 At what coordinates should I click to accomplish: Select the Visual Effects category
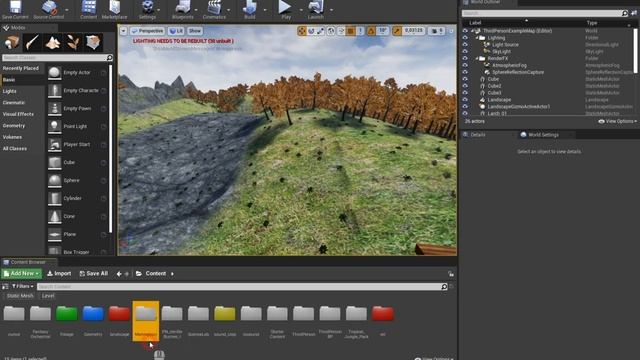(x=22, y=114)
